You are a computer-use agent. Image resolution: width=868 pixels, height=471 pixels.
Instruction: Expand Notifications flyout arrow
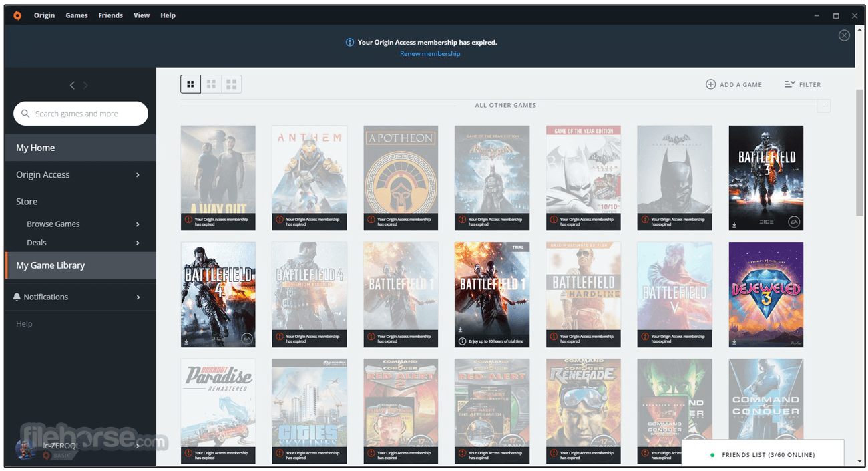[x=138, y=297]
